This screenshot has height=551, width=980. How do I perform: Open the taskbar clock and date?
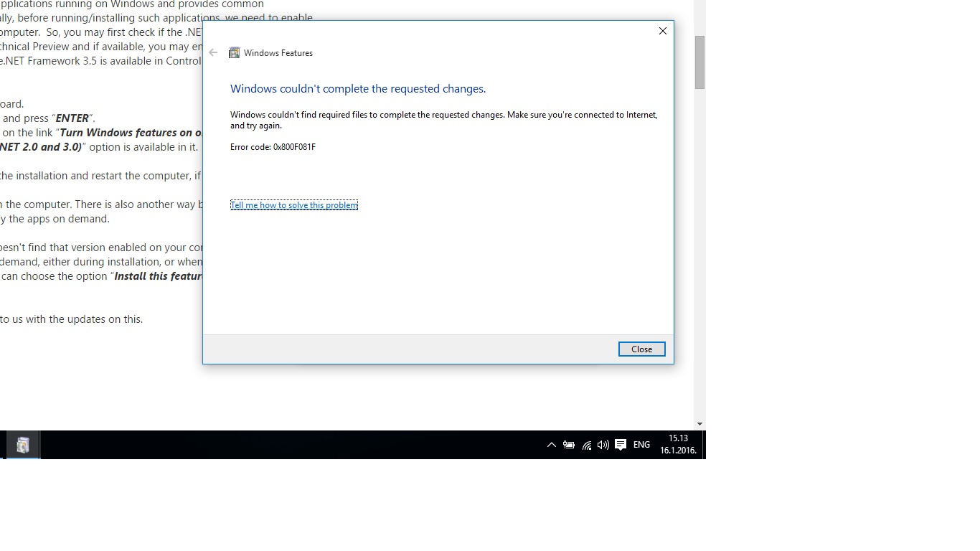[x=678, y=445]
